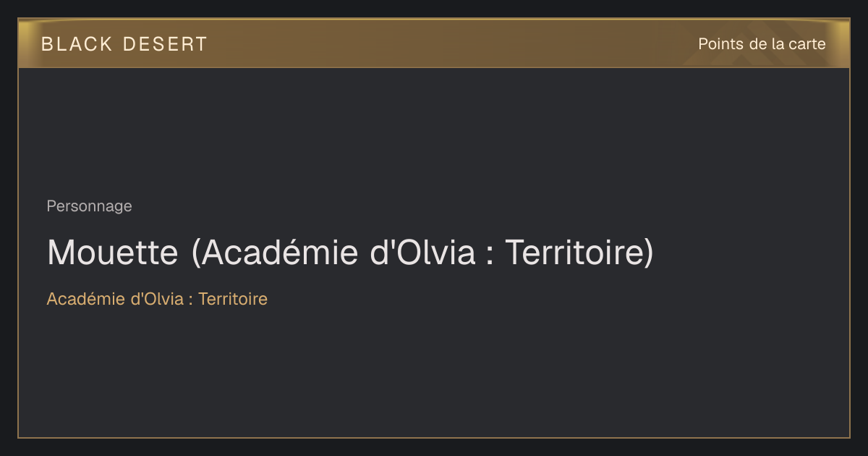The height and width of the screenshot is (456, 868).
Task: Click the Mouette heading title
Action: (x=350, y=253)
